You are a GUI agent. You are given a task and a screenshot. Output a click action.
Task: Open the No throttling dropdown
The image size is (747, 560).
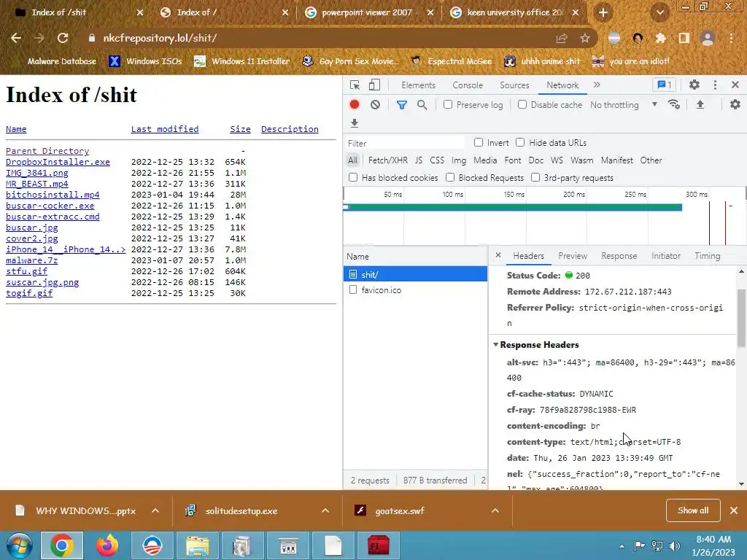[624, 105]
